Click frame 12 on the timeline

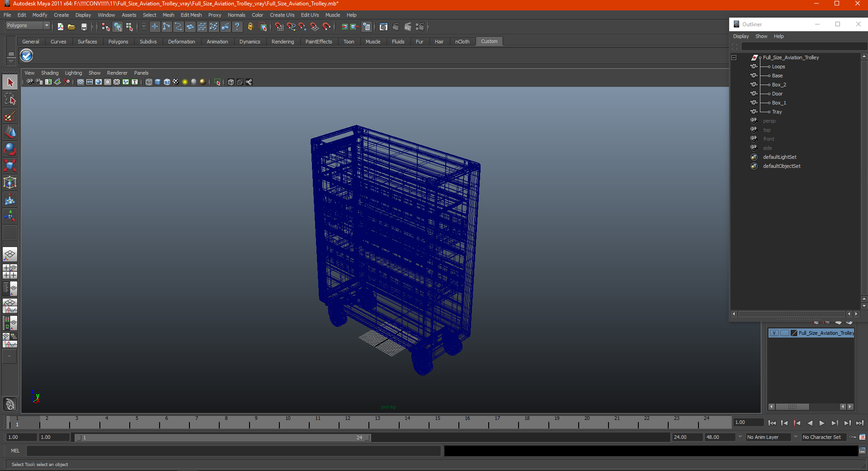pyautogui.click(x=347, y=422)
